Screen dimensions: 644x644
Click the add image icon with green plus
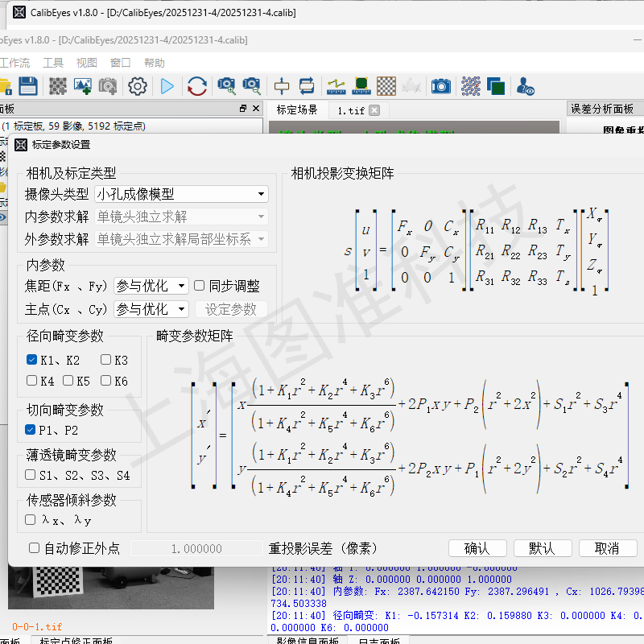point(82,85)
